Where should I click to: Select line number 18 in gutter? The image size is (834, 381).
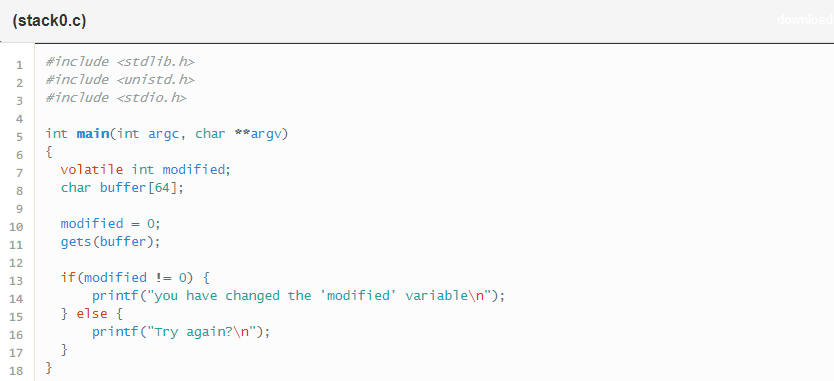click(16, 371)
